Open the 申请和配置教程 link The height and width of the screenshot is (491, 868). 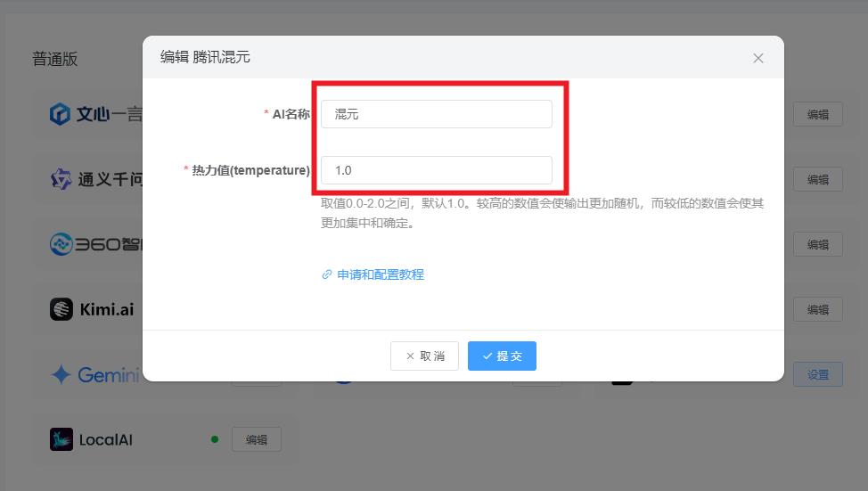coord(381,274)
